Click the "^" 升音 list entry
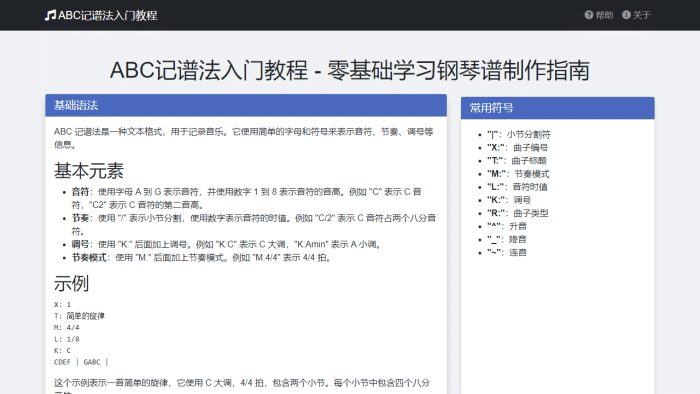 coord(507,226)
